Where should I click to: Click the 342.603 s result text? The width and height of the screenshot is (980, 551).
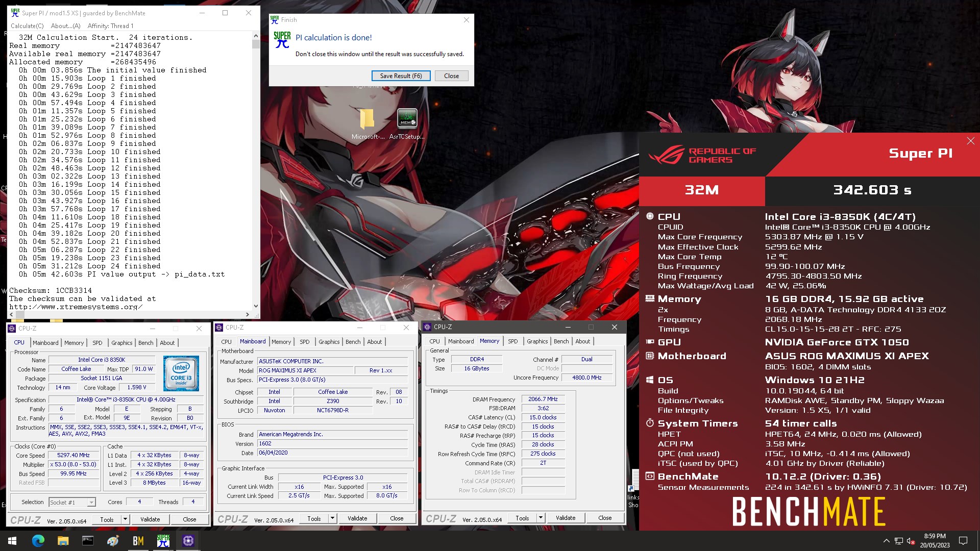pos(872,190)
